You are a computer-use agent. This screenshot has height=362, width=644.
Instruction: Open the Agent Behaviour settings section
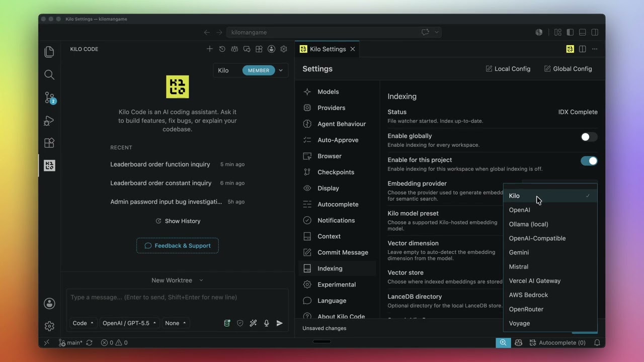tap(337, 124)
